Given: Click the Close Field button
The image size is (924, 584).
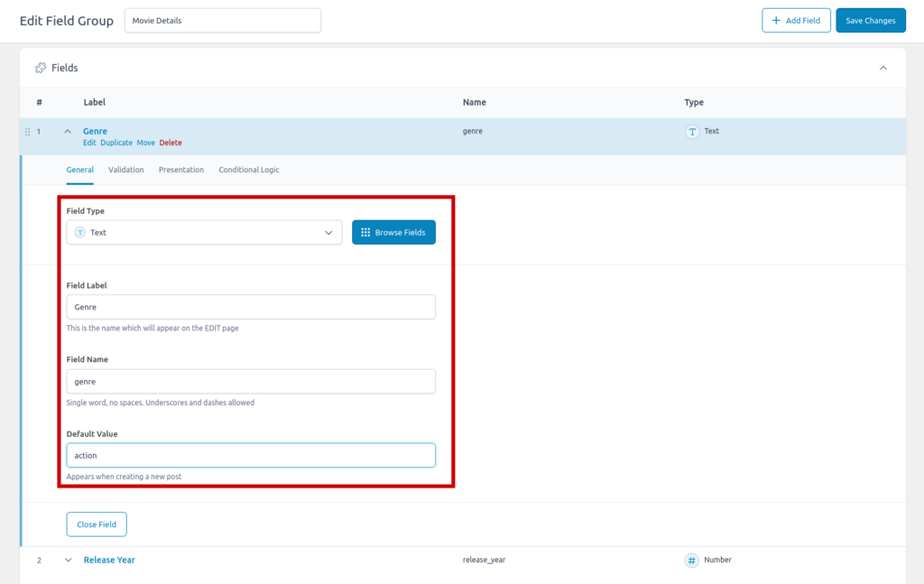Looking at the screenshot, I should pos(96,524).
